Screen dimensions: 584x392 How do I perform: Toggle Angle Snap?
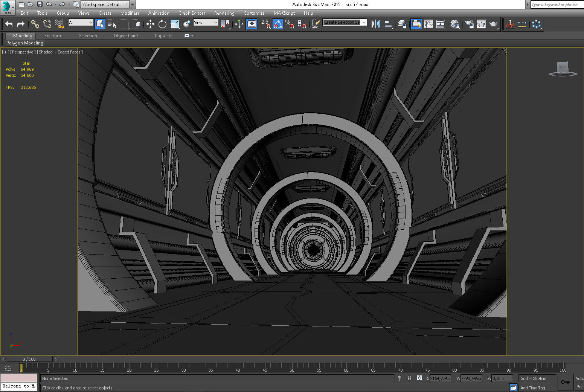point(278,24)
